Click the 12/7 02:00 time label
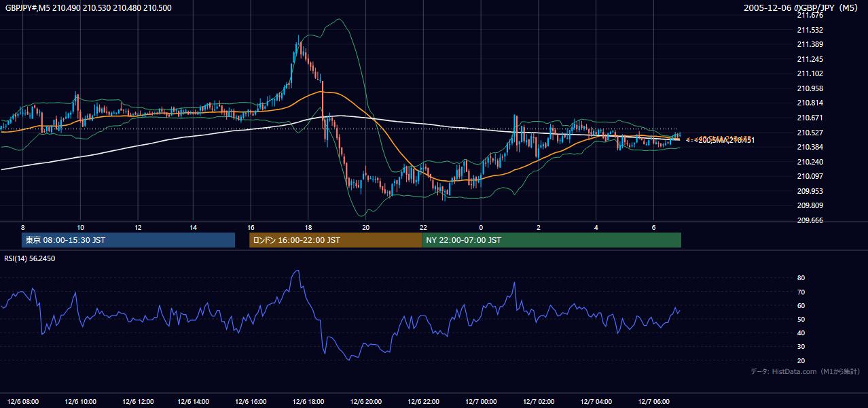868x408 pixels. pos(539,401)
